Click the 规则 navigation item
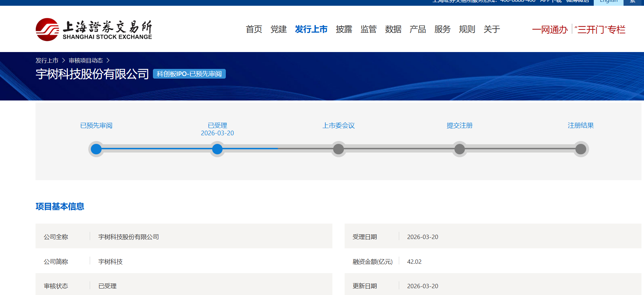Image resolution: width=644 pixels, height=295 pixels. 467,29
